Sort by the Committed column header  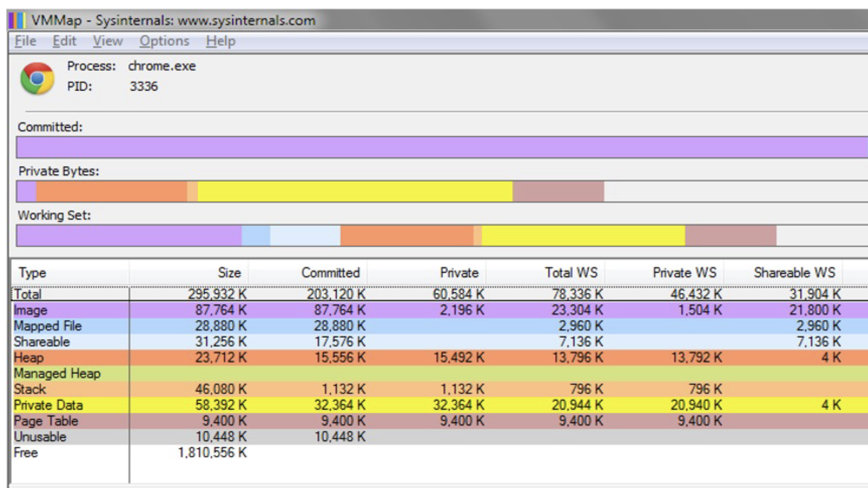[x=308, y=273]
